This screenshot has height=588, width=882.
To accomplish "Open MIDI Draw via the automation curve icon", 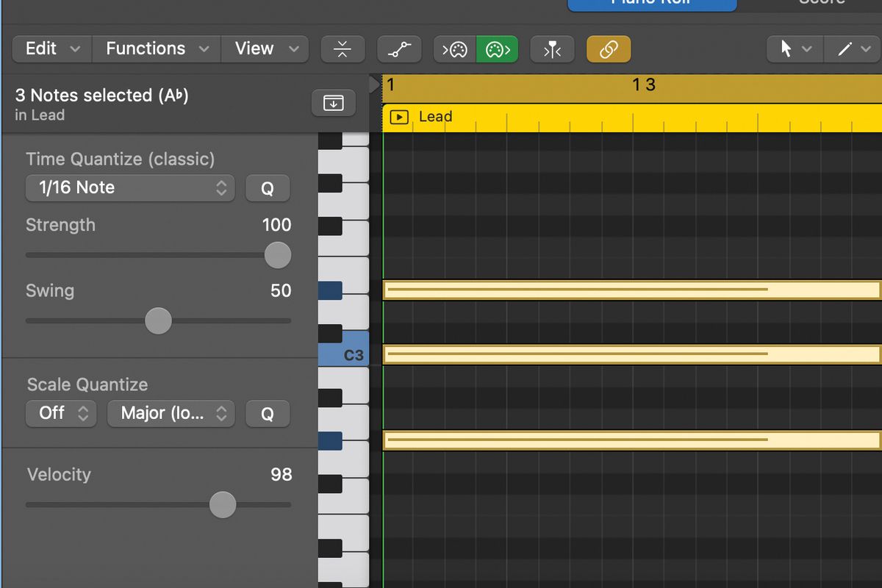I will (399, 49).
